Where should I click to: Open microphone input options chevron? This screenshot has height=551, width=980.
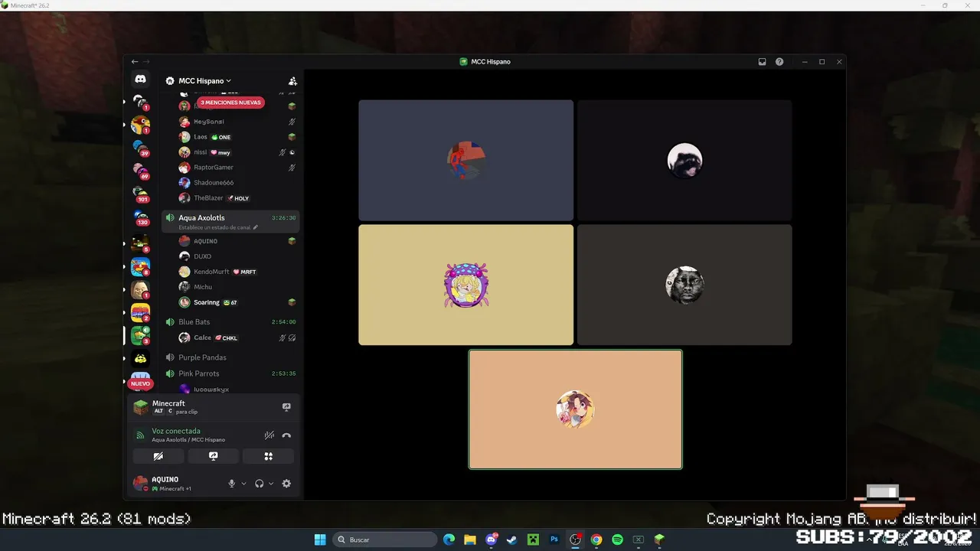point(244,484)
